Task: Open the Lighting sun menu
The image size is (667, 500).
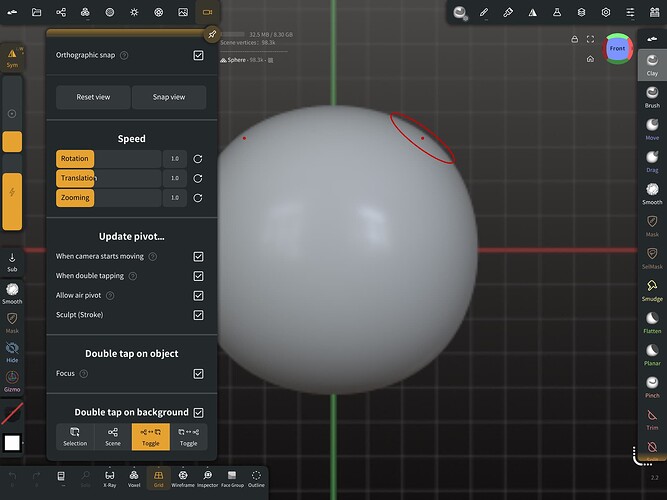Action: [x=134, y=12]
